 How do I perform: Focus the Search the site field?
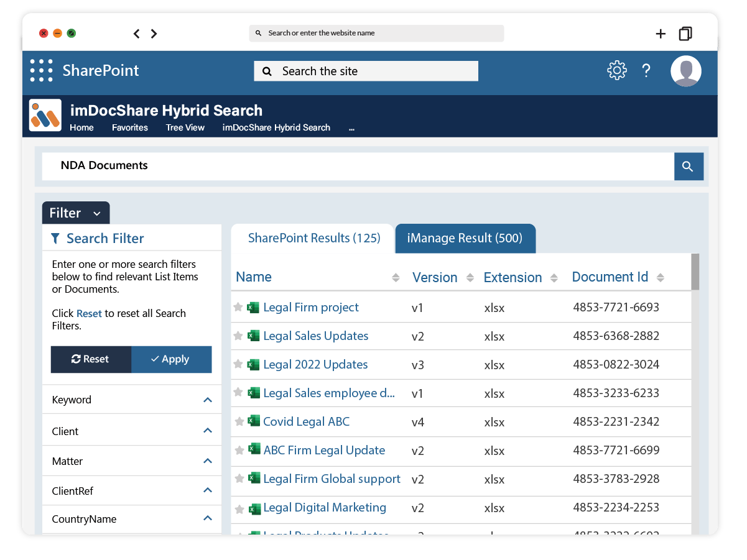click(x=366, y=71)
